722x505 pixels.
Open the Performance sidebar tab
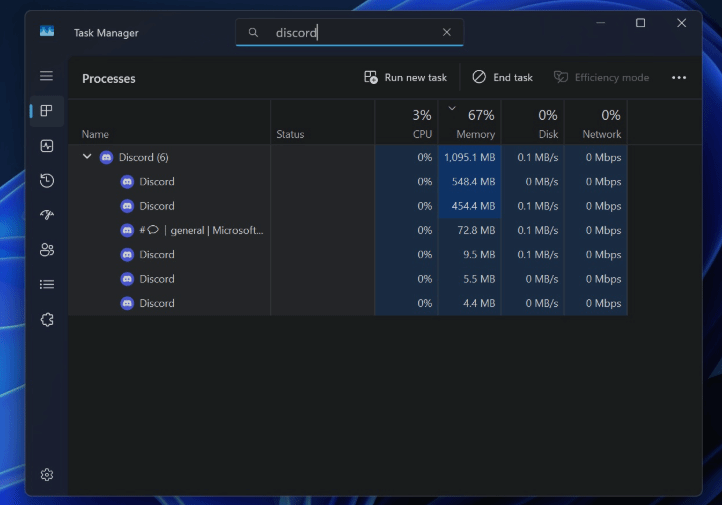[x=47, y=146]
